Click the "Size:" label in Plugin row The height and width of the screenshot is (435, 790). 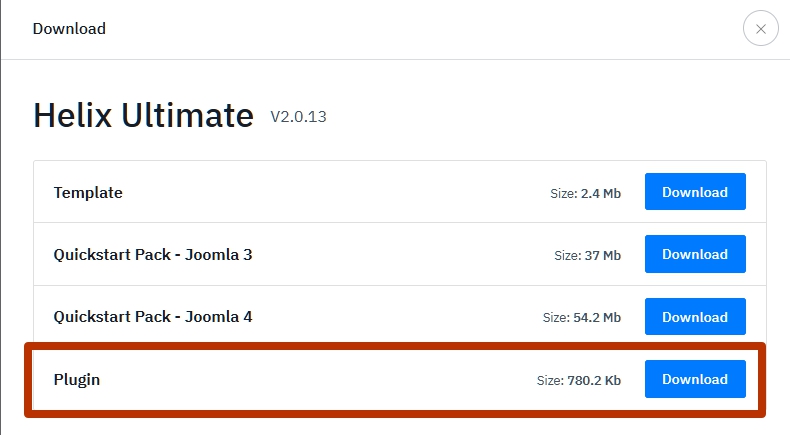[551, 381]
